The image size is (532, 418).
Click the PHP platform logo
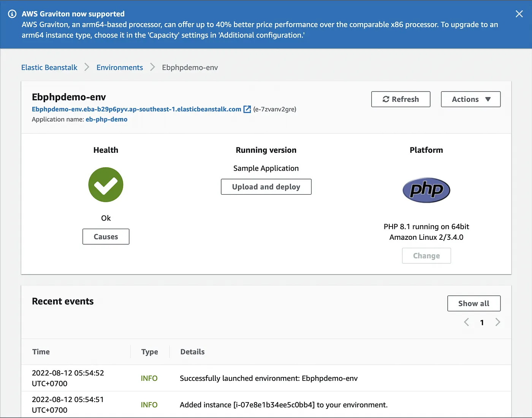click(x=426, y=190)
